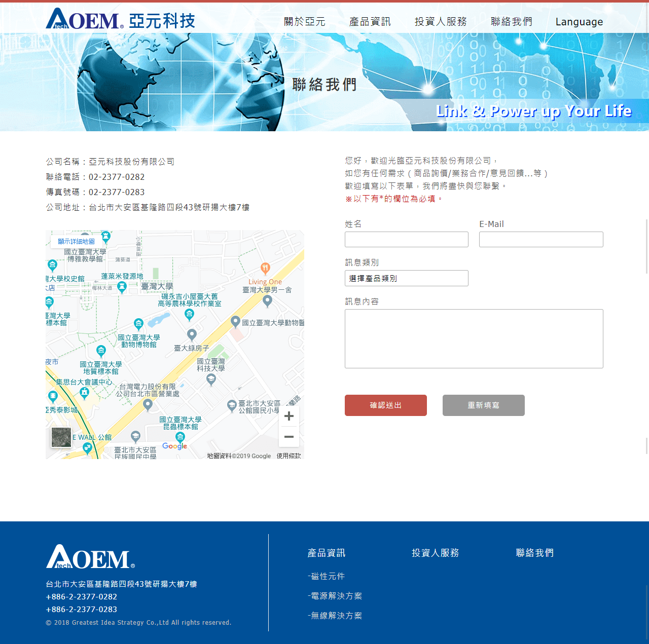Click the 公司地址 address line
This screenshot has height=644, width=649.
(x=148, y=207)
